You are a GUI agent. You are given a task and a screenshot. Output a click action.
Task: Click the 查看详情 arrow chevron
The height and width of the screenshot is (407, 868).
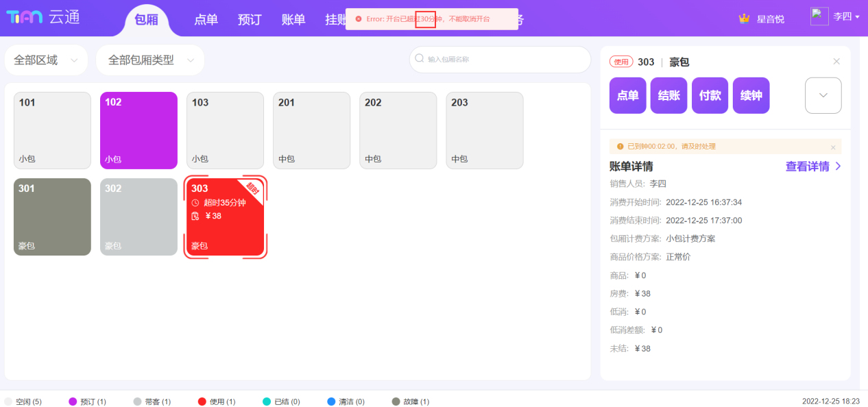tap(838, 166)
